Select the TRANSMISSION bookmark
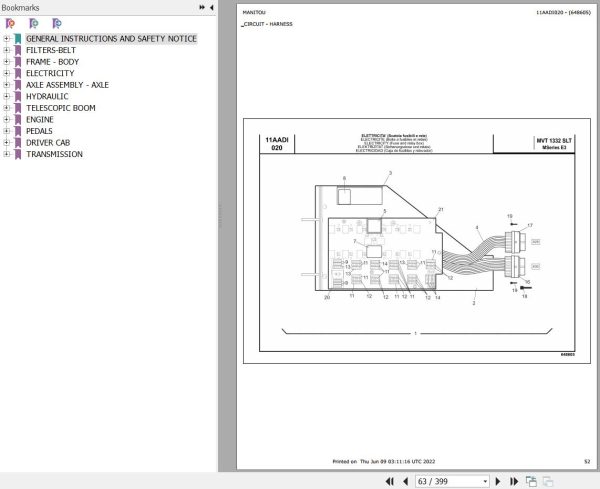 tap(54, 154)
